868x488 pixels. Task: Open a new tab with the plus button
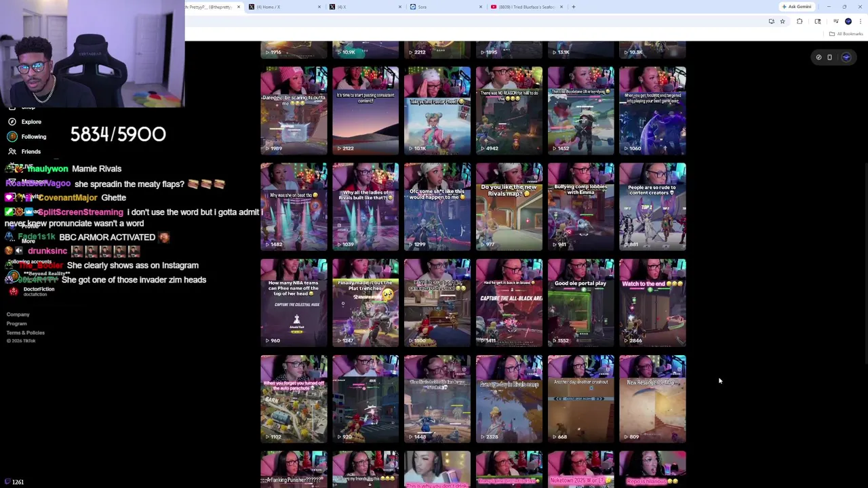574,7
